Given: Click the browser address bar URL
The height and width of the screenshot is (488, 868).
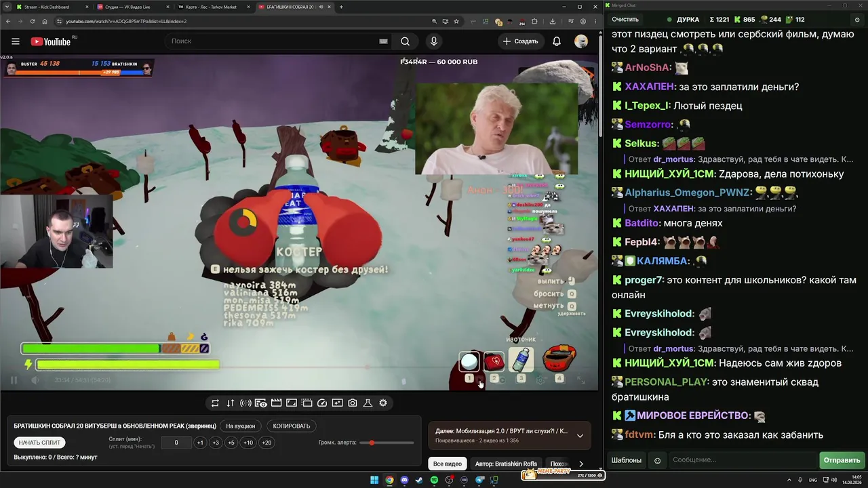Looking at the screenshot, I should (126, 21).
